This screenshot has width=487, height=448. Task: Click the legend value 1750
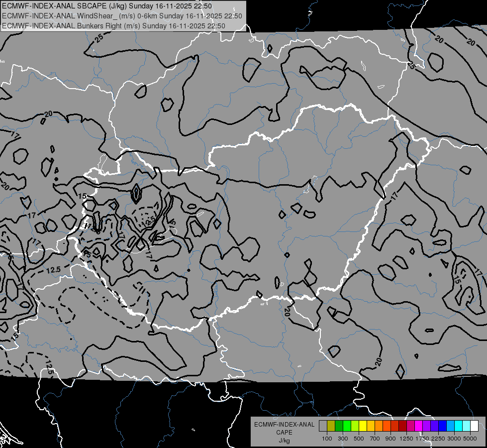pyautogui.click(x=422, y=439)
